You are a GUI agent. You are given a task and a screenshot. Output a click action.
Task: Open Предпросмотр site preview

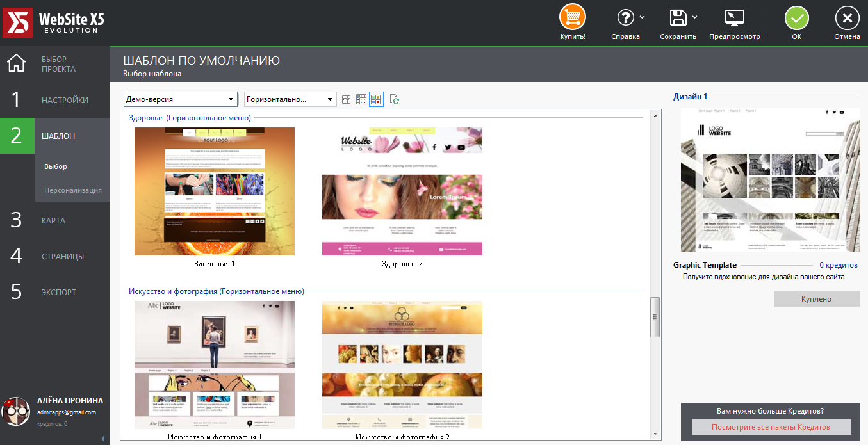(x=734, y=17)
